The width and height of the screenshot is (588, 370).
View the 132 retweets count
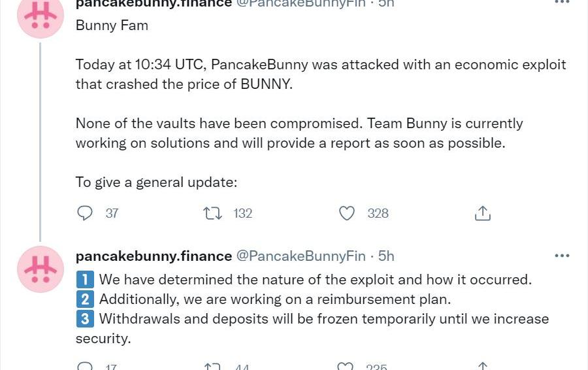point(242,213)
